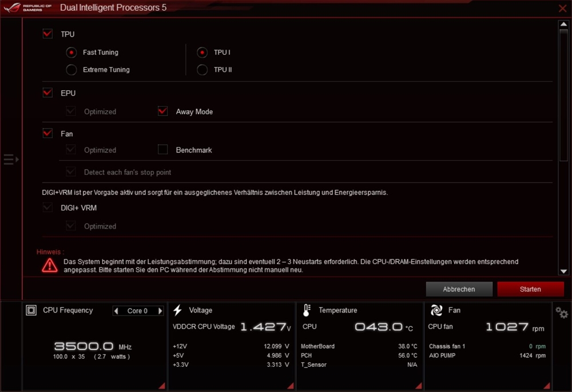Click the scrollbar down arrow
572x392 pixels.
(563, 271)
